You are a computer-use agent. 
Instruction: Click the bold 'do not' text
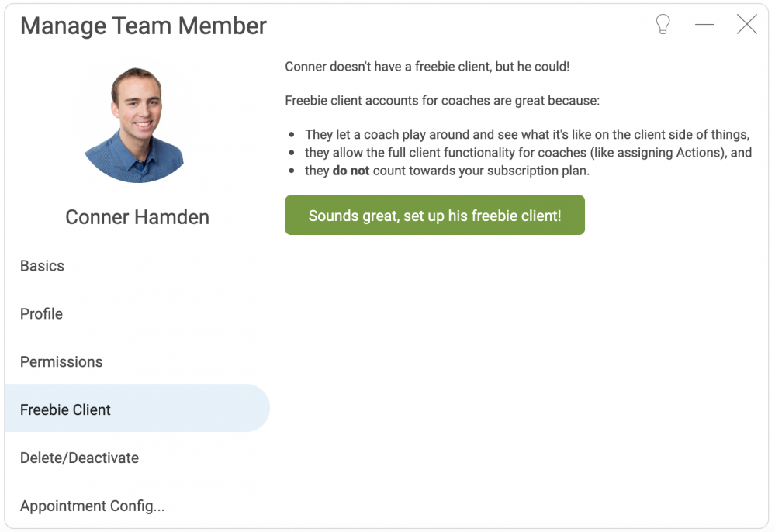(x=351, y=171)
